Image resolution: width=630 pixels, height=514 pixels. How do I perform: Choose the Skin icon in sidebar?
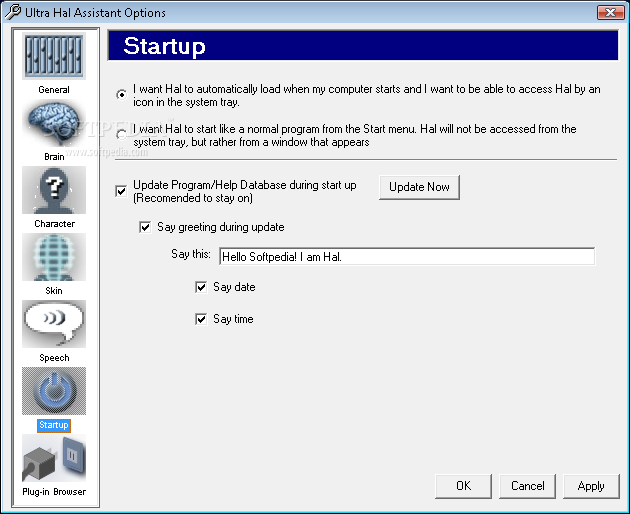click(x=54, y=257)
